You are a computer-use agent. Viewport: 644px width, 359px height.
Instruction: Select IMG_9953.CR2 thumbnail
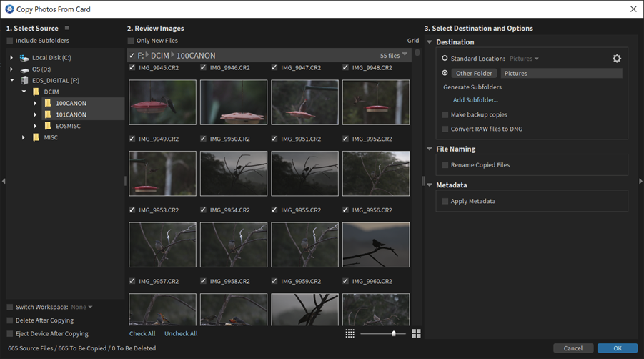(x=162, y=245)
